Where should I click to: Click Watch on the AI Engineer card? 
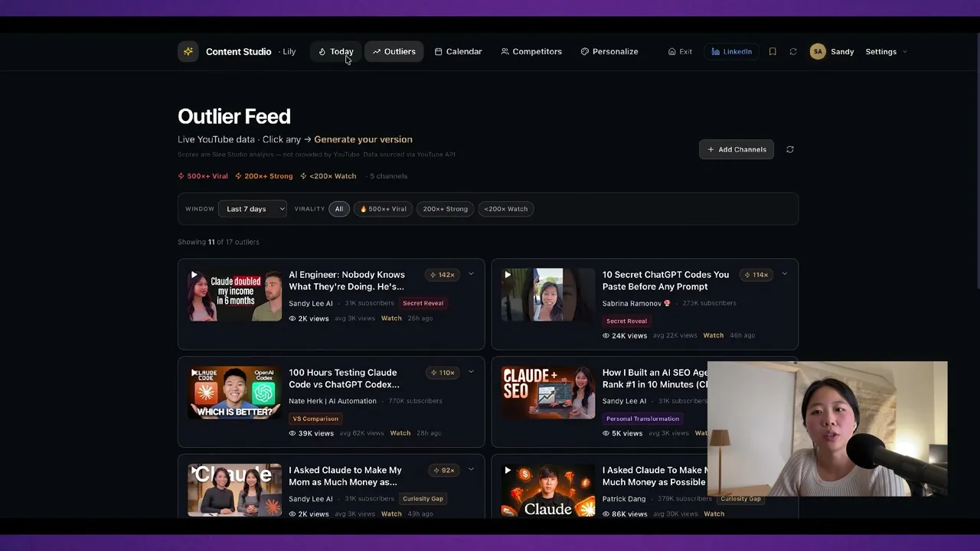click(391, 318)
